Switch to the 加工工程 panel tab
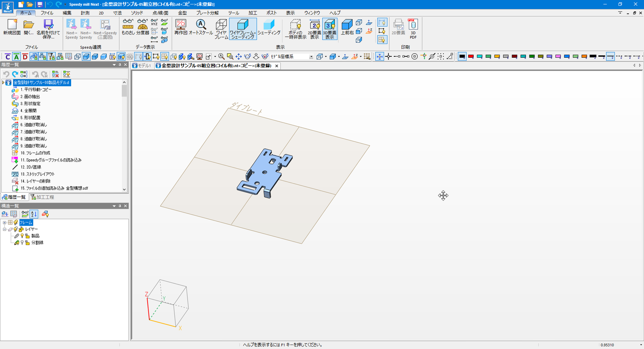644x349 pixels. tap(42, 197)
